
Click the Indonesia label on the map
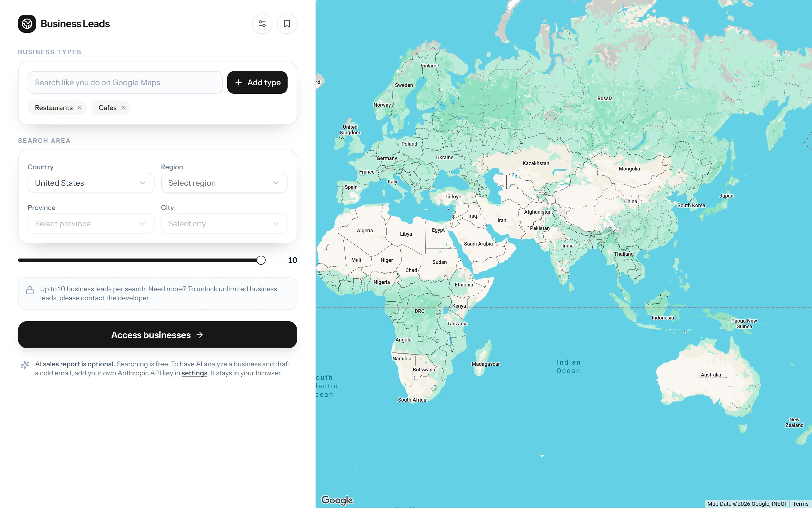point(663,318)
